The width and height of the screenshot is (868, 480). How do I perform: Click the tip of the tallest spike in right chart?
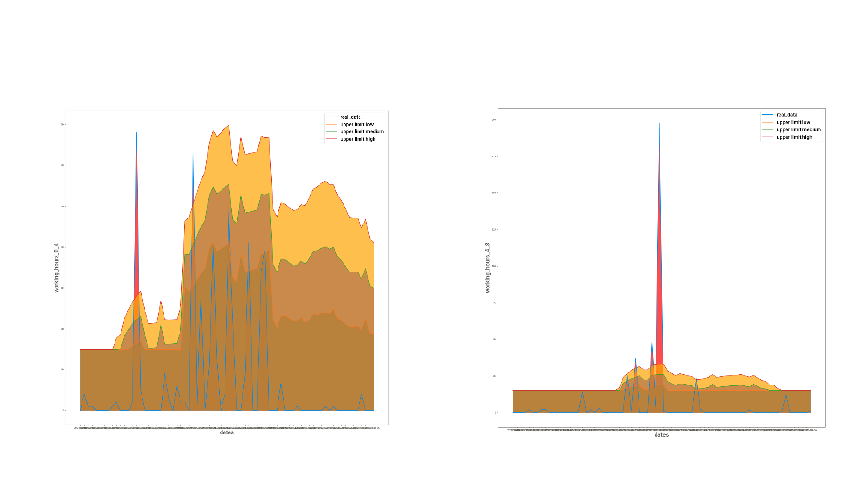659,123
